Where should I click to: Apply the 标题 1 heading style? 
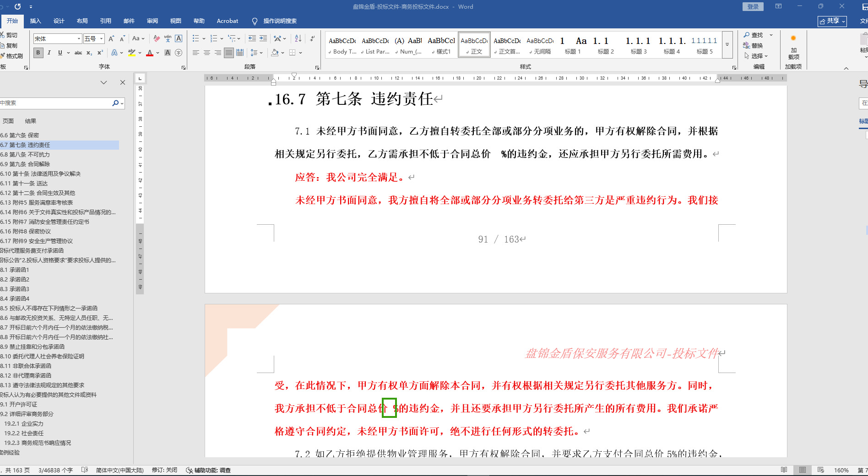pyautogui.click(x=572, y=45)
